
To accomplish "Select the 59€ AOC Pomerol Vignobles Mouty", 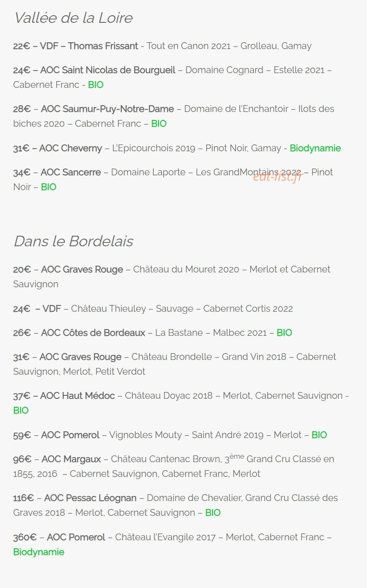I will 170,435.
